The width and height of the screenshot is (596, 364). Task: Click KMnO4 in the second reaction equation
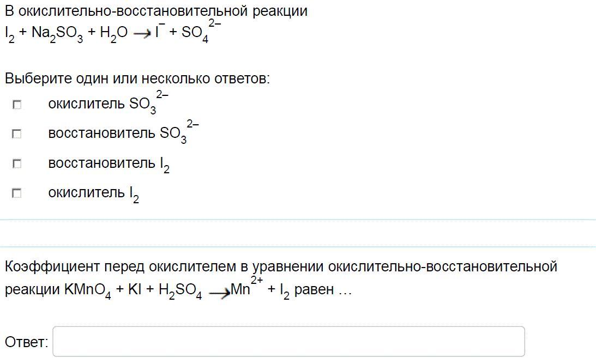(x=87, y=290)
